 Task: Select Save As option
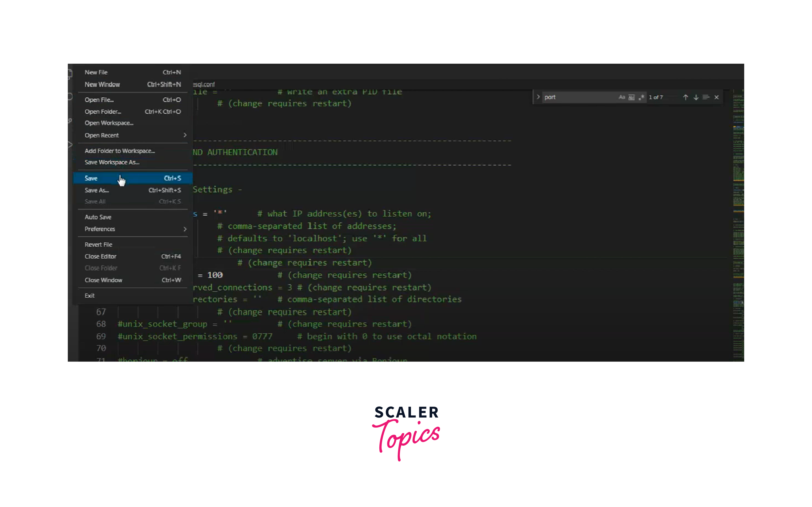[x=96, y=190]
